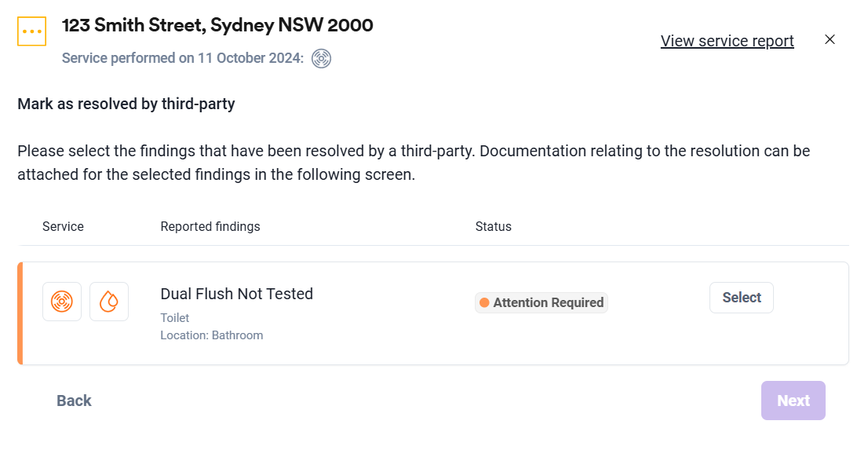Click the orange dot in the status badge
Screen dimensions: 868x450
coord(484,302)
